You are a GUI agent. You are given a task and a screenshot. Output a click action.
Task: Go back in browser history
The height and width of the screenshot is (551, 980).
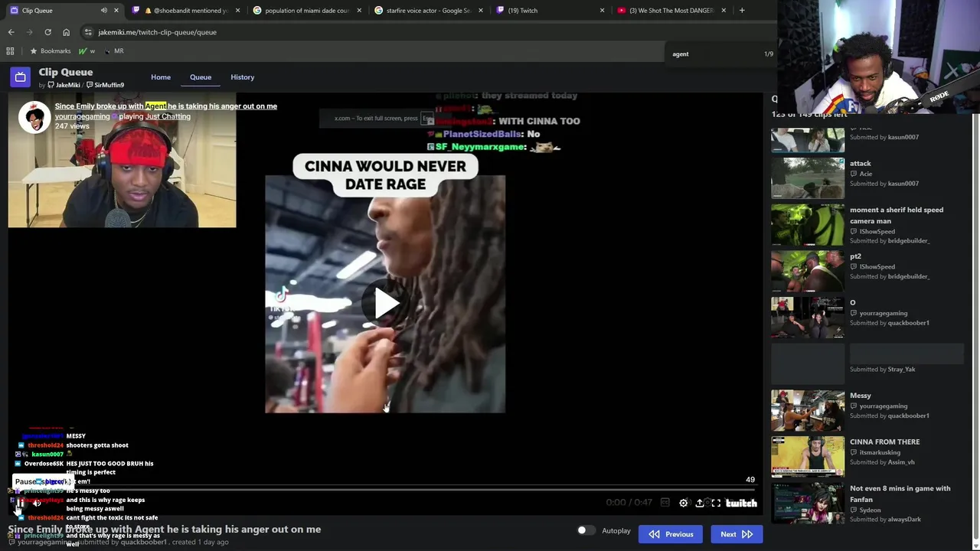[x=11, y=32]
